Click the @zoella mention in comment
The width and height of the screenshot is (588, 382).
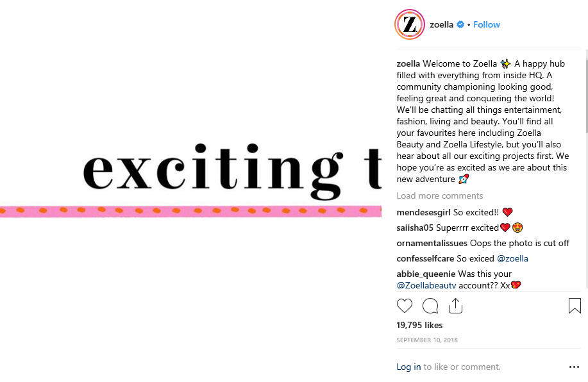point(512,259)
